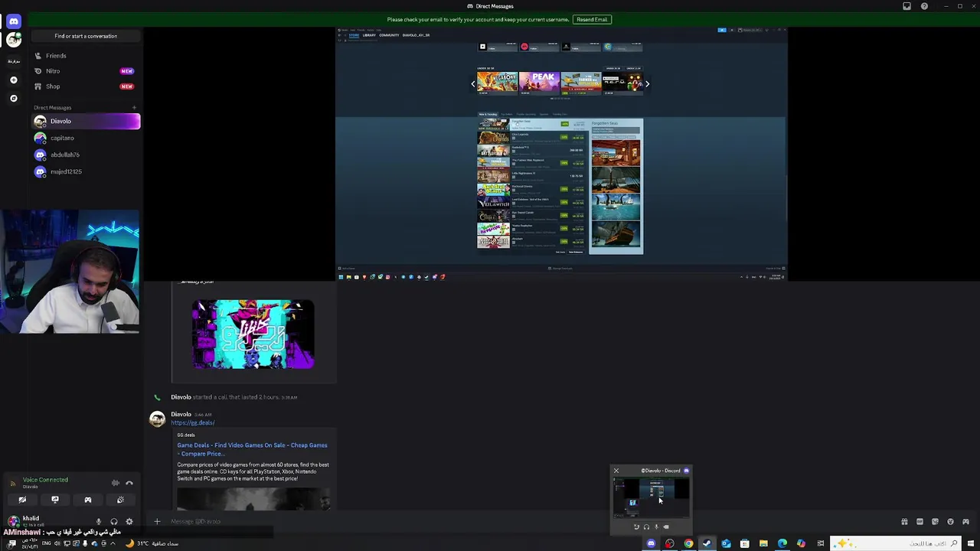Open File Explorer from the taskbar
This screenshot has height=551, width=980.
[763, 543]
